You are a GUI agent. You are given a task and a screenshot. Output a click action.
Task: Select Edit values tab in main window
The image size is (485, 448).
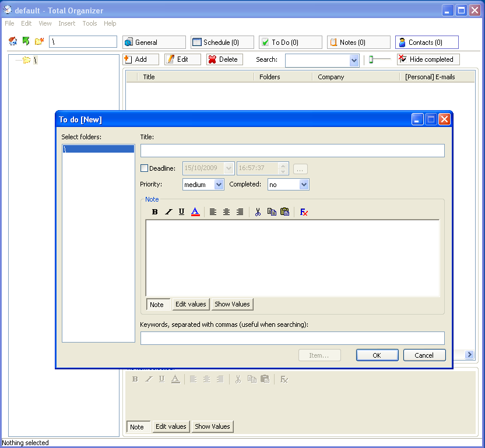point(171,426)
